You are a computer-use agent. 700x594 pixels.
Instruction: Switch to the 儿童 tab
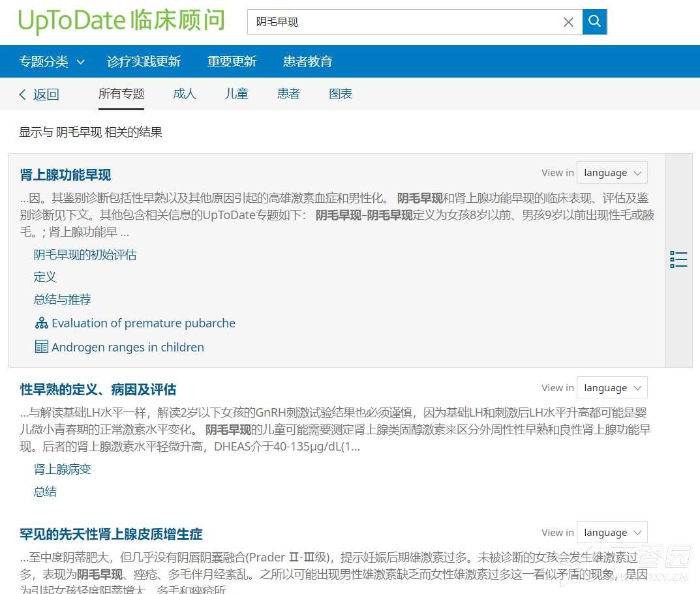click(x=236, y=94)
